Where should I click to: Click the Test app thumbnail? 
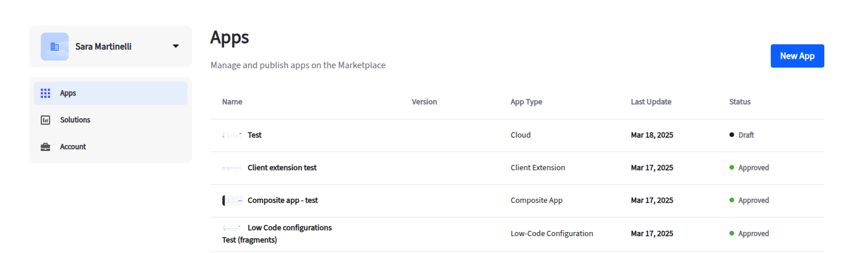(x=232, y=135)
